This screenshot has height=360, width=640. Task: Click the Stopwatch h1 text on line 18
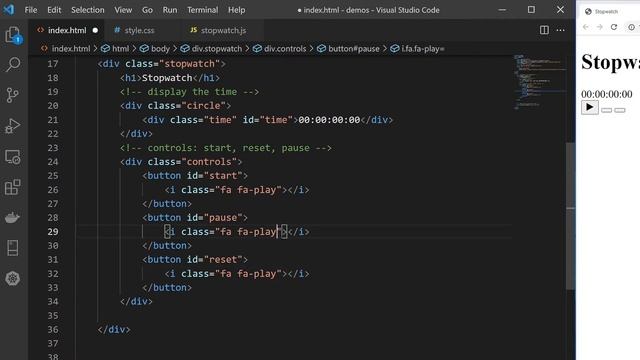[x=167, y=78]
